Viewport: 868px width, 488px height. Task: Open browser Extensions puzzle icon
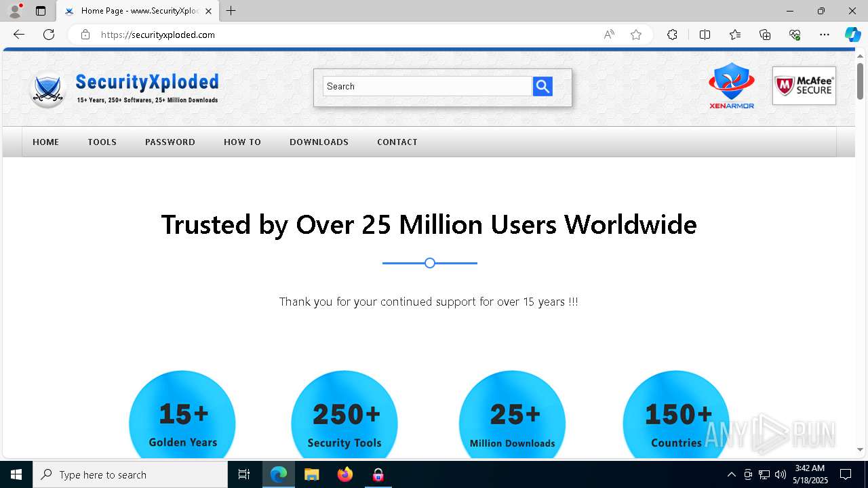672,35
